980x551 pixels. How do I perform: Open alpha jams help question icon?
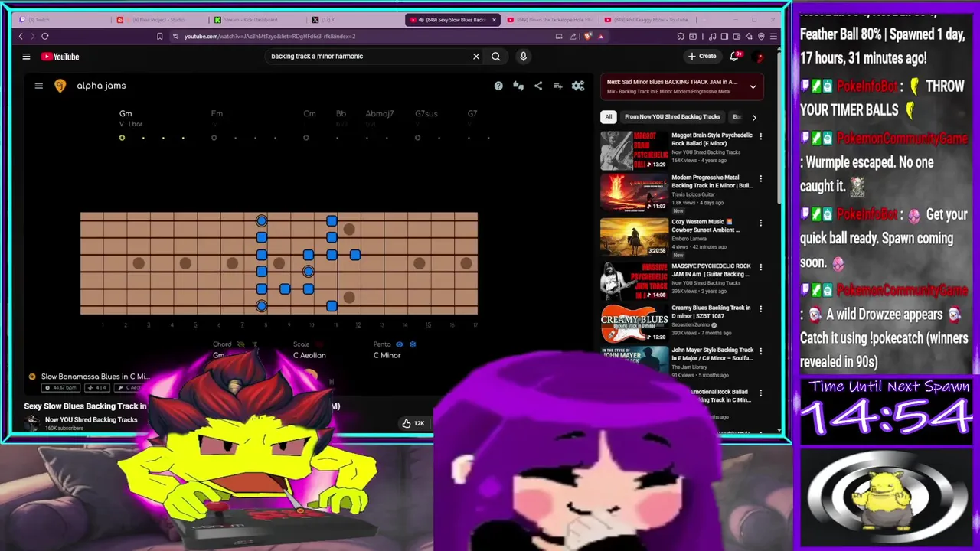tap(498, 86)
